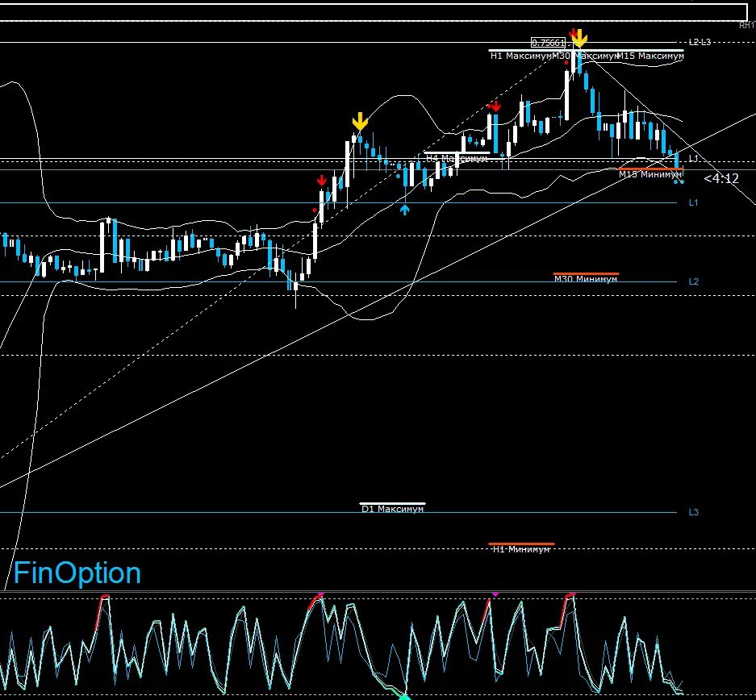
Task: Click the 0.75661 price tag
Action: tap(548, 43)
